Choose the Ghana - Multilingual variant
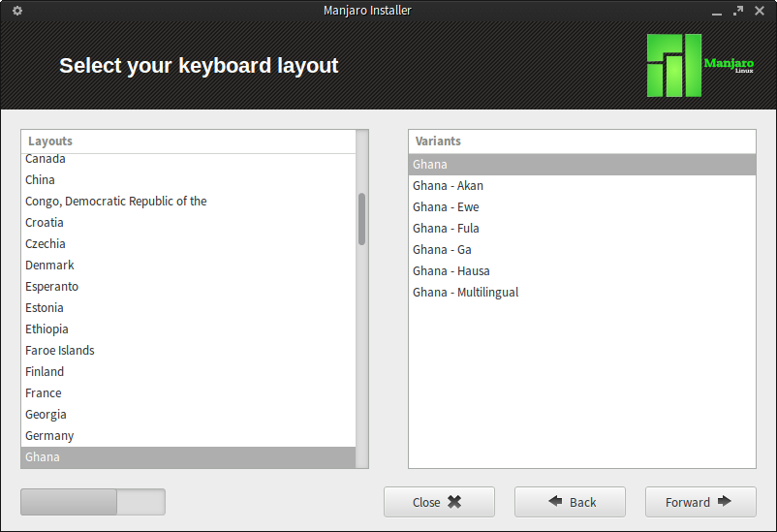This screenshot has height=532, width=777. click(x=581, y=292)
